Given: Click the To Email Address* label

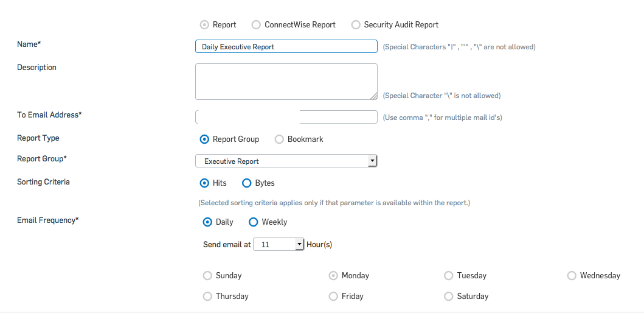Looking at the screenshot, I should pos(49,114).
